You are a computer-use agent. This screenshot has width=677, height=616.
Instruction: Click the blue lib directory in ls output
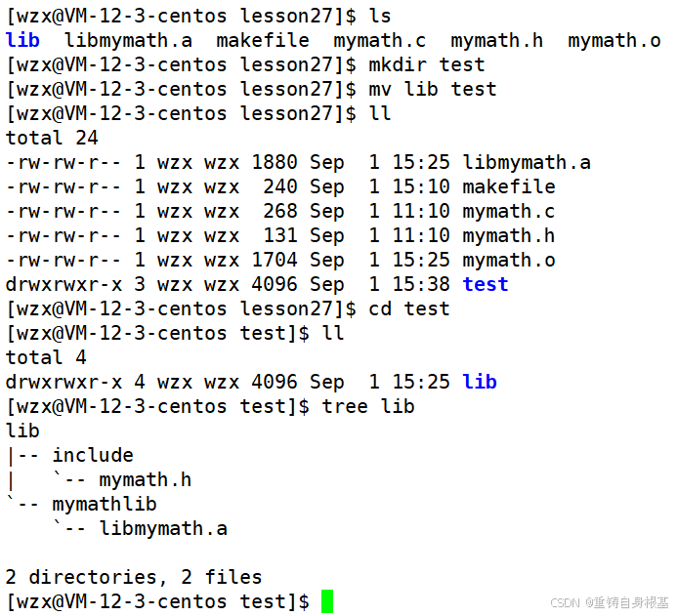22,40
